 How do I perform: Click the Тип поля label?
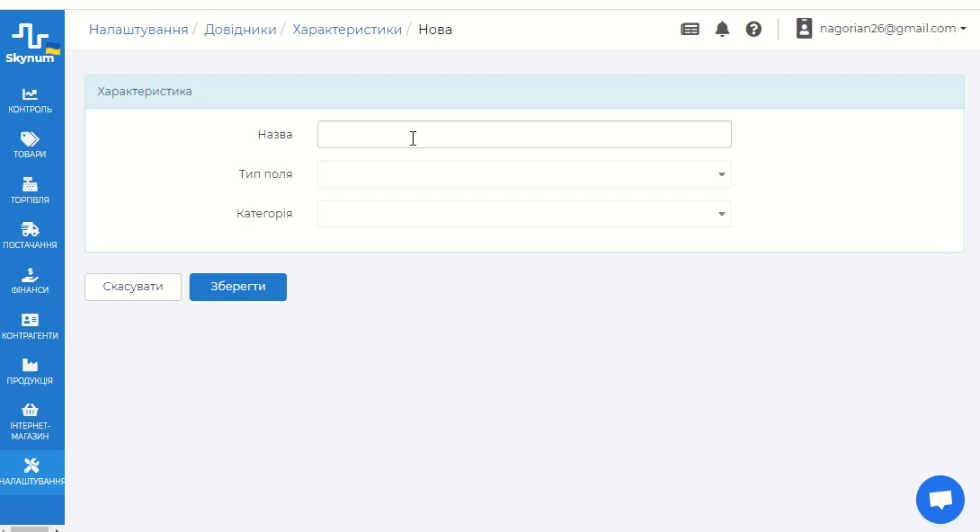(x=265, y=173)
